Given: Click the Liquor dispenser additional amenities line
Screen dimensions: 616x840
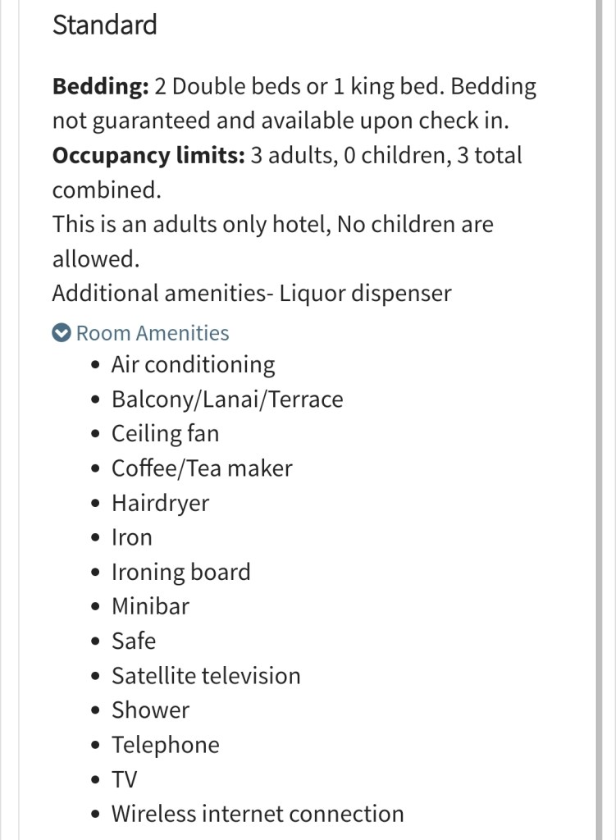Looking at the screenshot, I should pyautogui.click(x=251, y=293).
